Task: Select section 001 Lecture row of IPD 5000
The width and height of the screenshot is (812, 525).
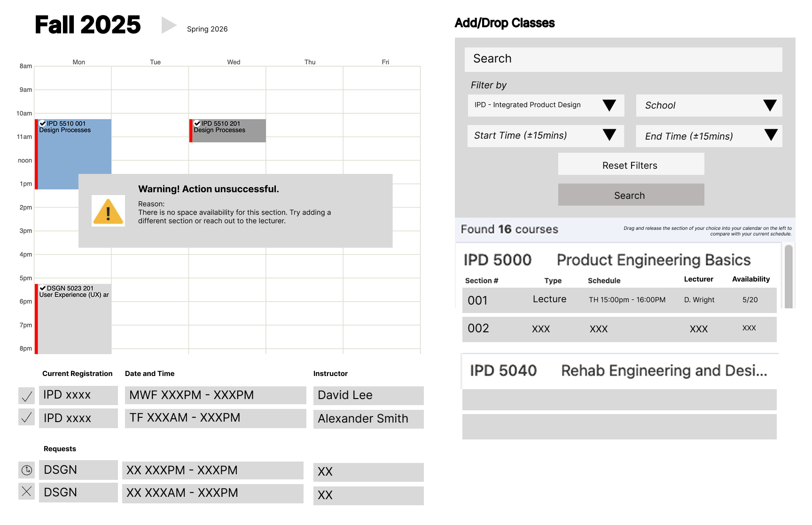Action: 619,300
